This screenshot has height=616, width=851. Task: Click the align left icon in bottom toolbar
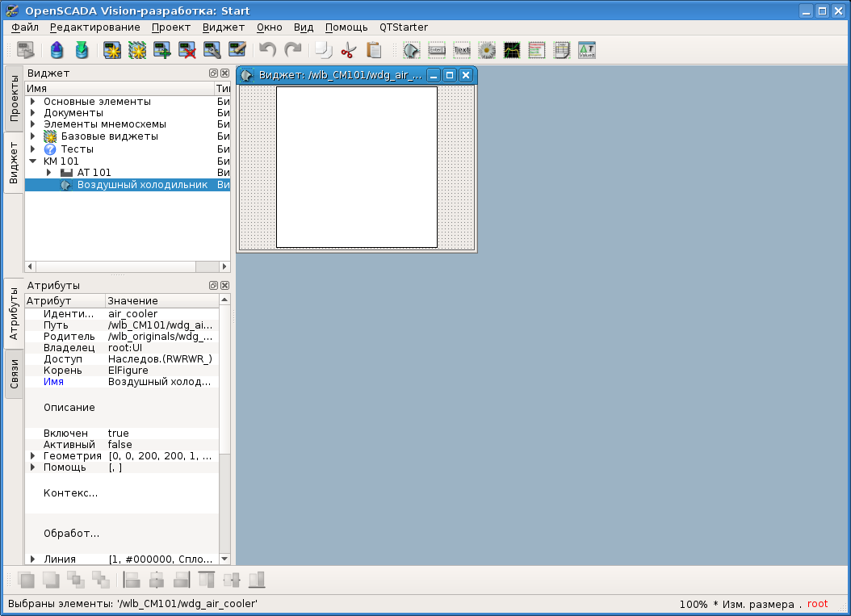132,580
